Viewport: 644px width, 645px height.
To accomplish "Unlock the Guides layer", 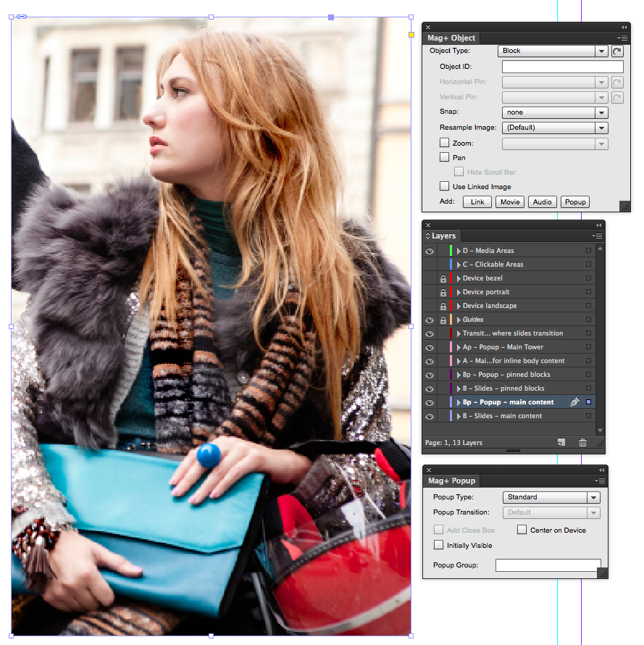I will coord(443,320).
